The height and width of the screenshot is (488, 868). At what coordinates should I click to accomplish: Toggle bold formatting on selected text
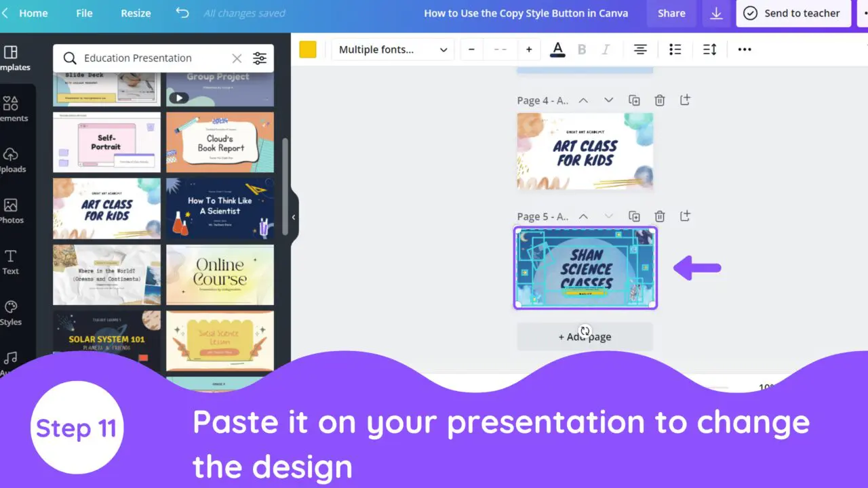pyautogui.click(x=582, y=49)
